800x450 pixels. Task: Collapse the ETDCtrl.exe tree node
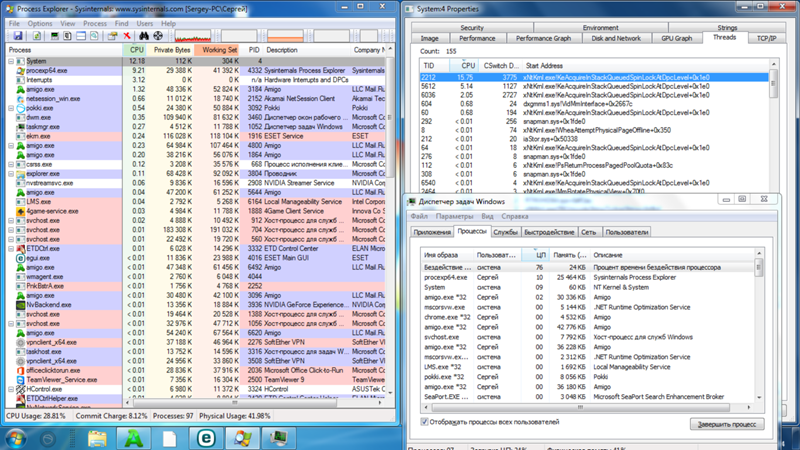click(x=11, y=248)
